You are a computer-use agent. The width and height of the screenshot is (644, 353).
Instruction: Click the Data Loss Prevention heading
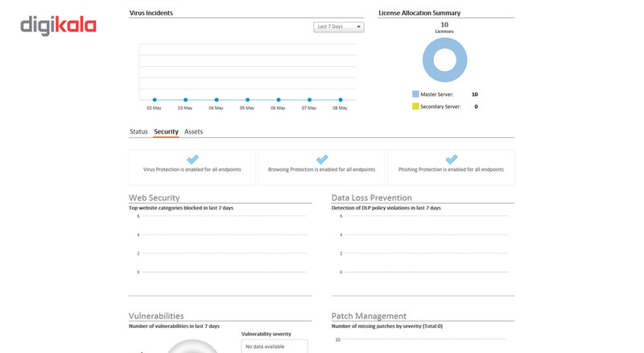[x=372, y=198]
